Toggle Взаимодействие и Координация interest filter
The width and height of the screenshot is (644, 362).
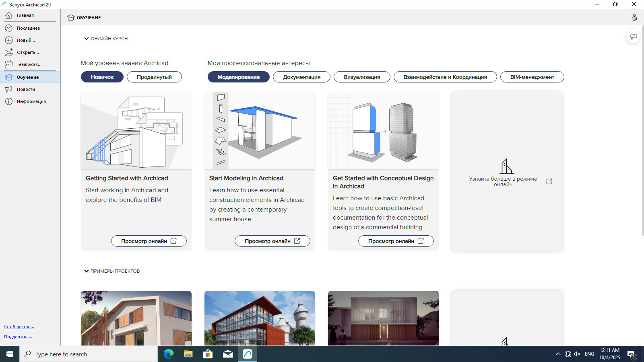(445, 77)
